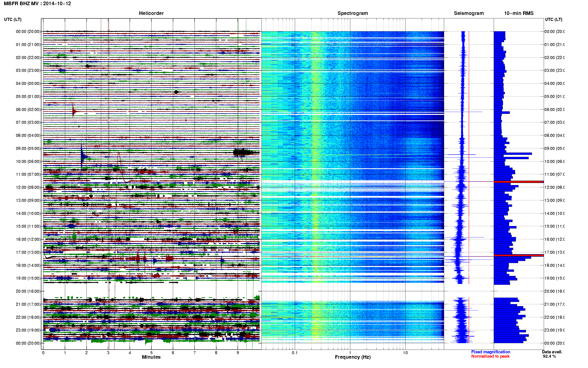Click the 1 tick on frequency axis
This screenshot has width=588, height=368.
tap(350, 353)
